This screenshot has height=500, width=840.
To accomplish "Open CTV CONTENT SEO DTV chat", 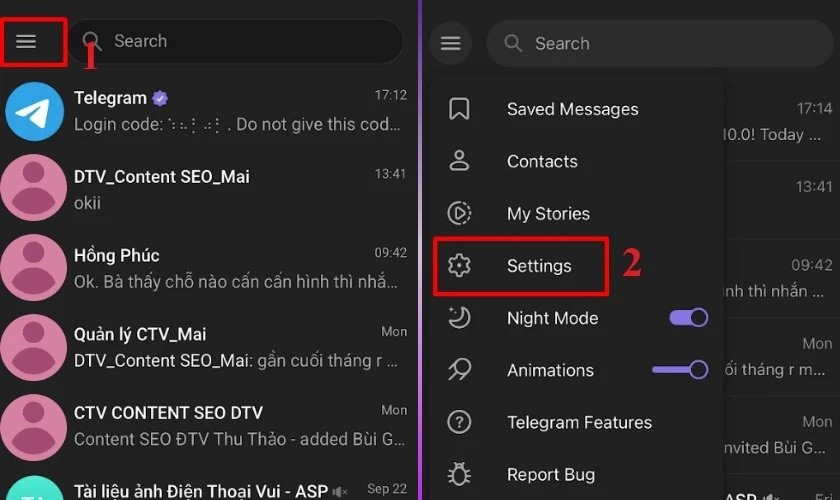I will [208, 426].
